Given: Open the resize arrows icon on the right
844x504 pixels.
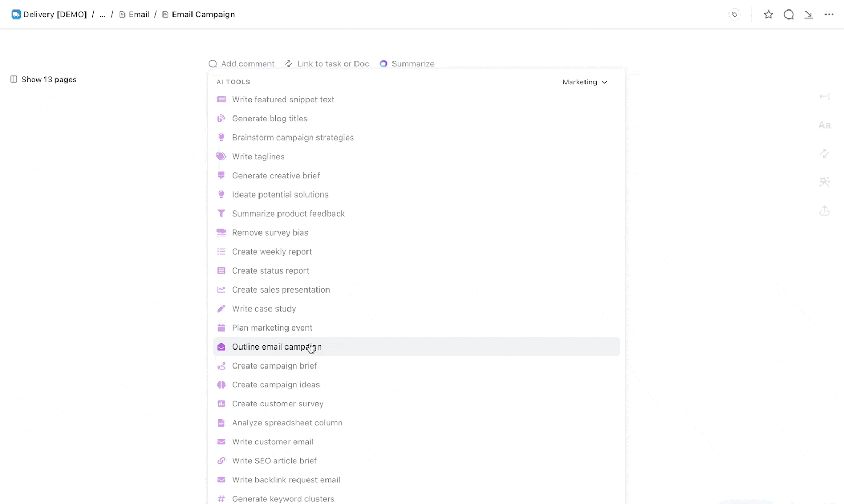Looking at the screenshot, I should (x=824, y=153).
